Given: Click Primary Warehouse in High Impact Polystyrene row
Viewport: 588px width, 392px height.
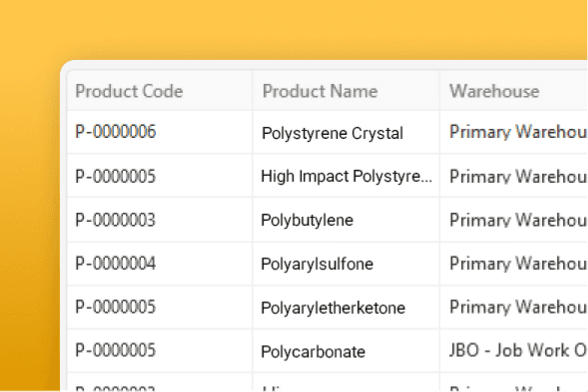Looking at the screenshot, I should (x=518, y=176).
